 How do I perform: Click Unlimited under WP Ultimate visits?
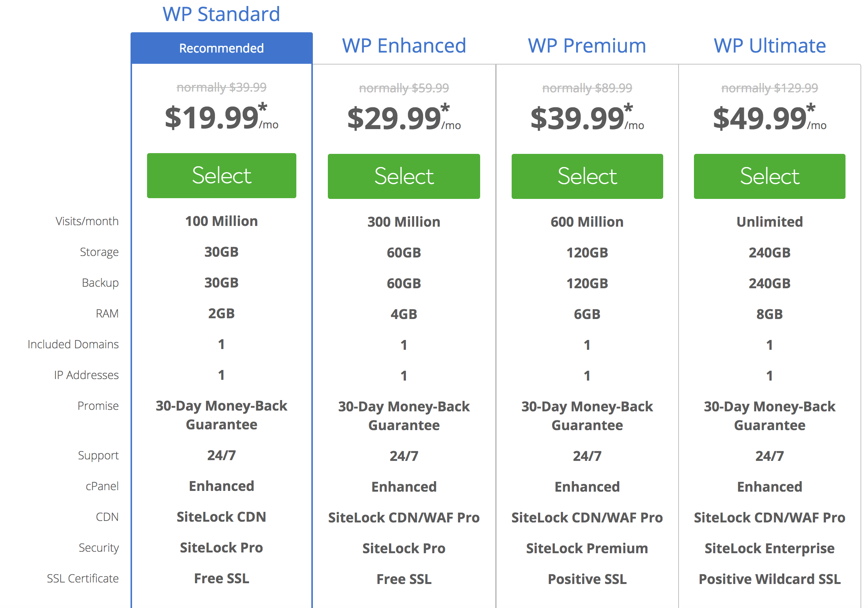click(x=769, y=222)
